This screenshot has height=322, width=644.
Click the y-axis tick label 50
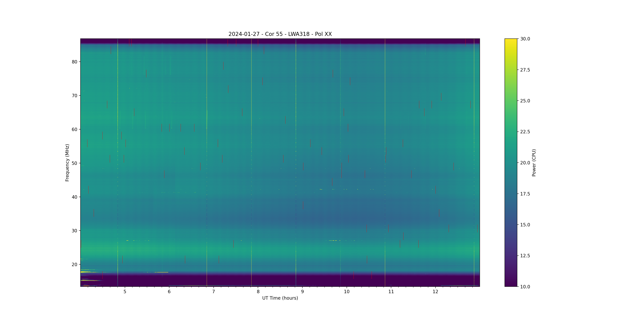pos(75,163)
